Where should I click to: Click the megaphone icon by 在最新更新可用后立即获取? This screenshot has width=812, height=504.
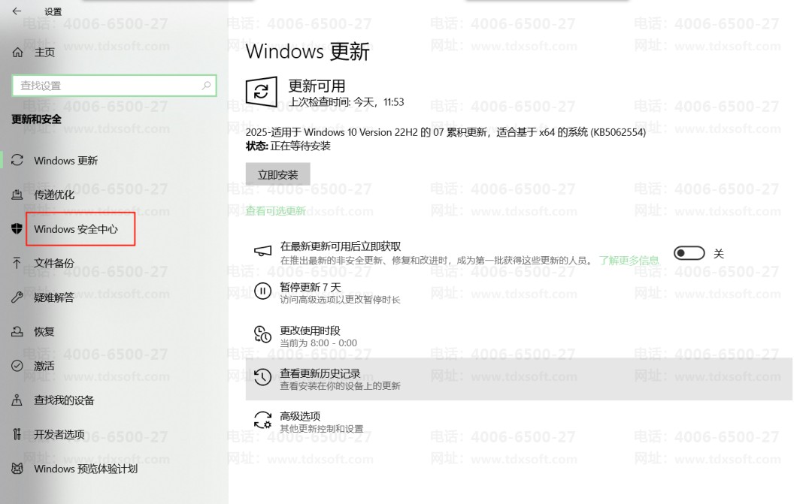(x=262, y=251)
